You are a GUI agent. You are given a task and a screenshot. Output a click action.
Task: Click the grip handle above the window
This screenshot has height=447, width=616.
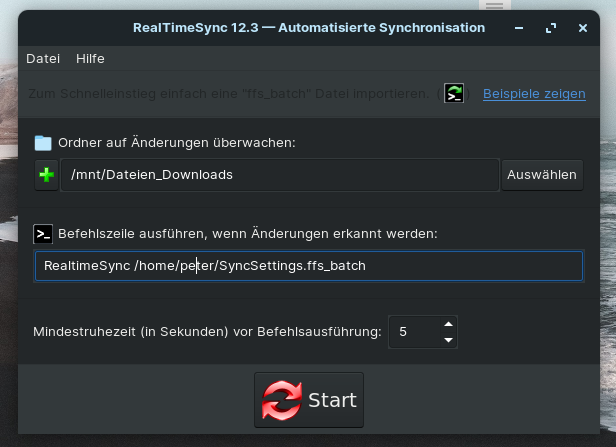[495, 5]
